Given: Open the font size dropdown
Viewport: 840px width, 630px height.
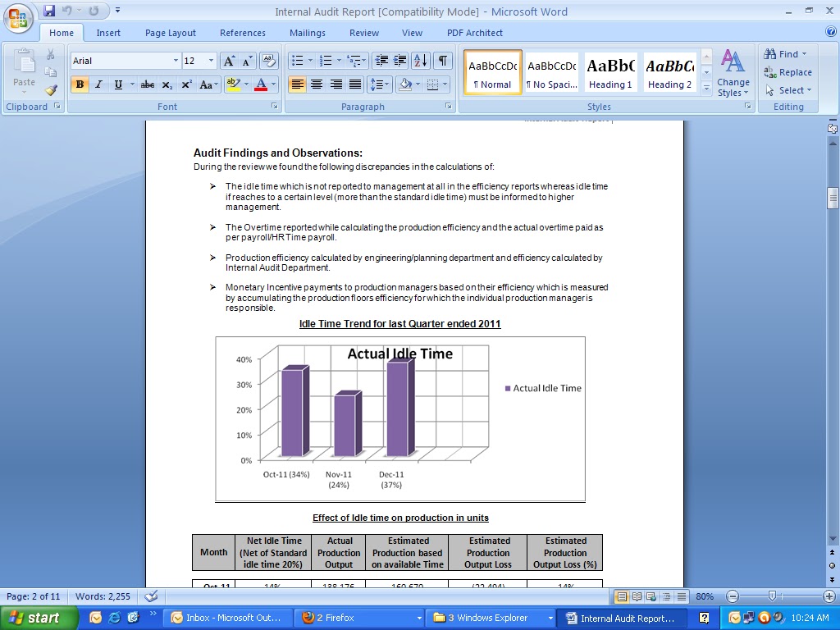Looking at the screenshot, I should pyautogui.click(x=211, y=61).
